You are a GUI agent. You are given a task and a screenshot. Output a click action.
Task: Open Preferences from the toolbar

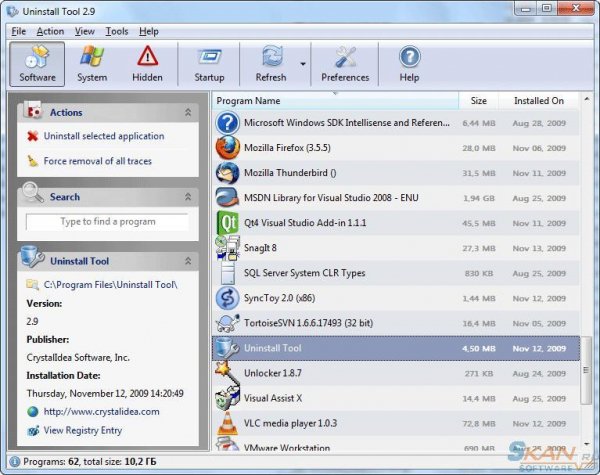pyautogui.click(x=345, y=64)
